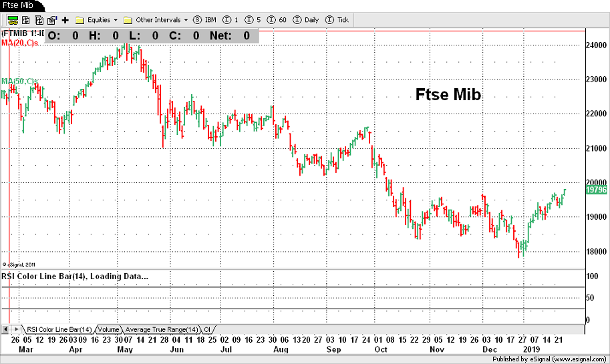Click the 'C: 0' close value readout
This screenshot has height=364, width=610.
tap(184, 36)
